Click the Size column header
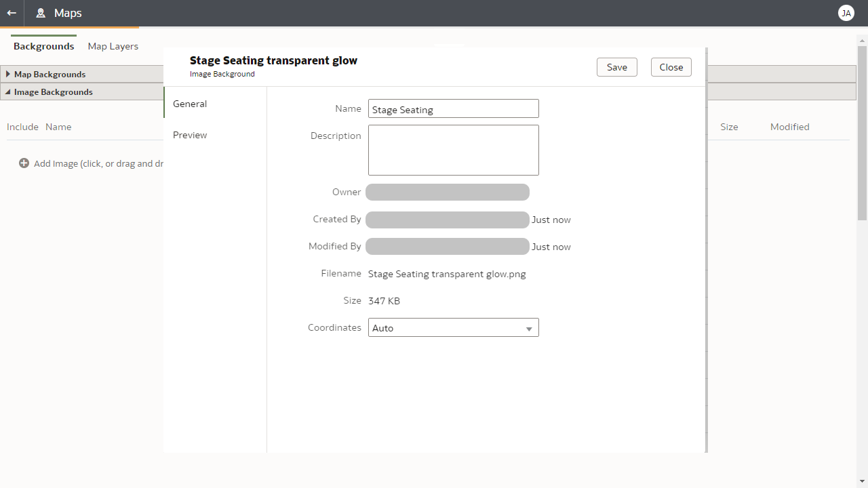The image size is (868, 488). pyautogui.click(x=729, y=127)
